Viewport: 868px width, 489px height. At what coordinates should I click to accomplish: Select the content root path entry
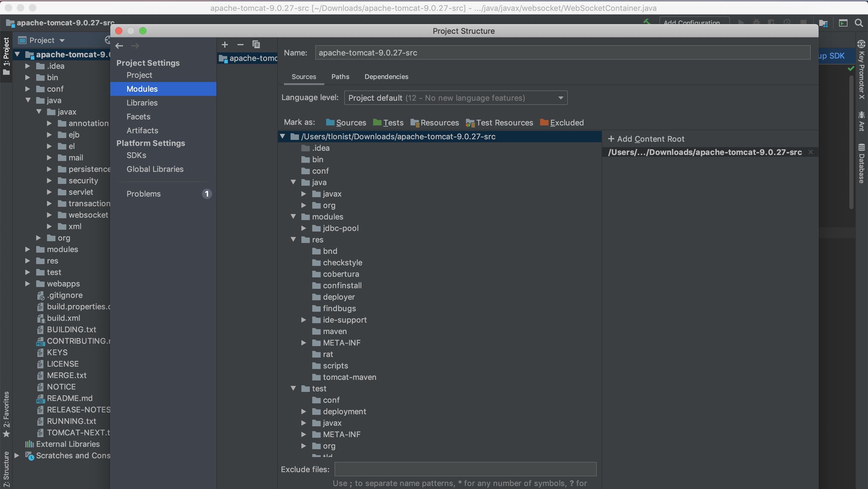[x=705, y=152]
